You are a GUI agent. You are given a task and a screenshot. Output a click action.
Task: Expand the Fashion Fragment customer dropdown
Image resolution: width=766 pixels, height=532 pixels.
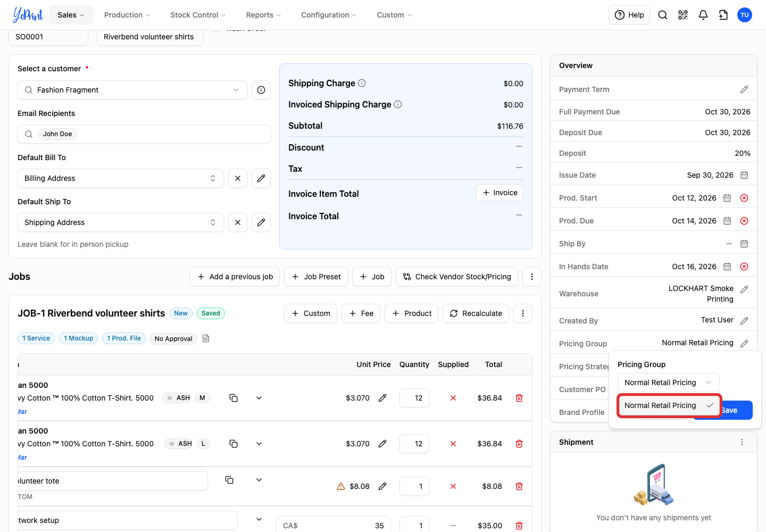click(x=236, y=90)
